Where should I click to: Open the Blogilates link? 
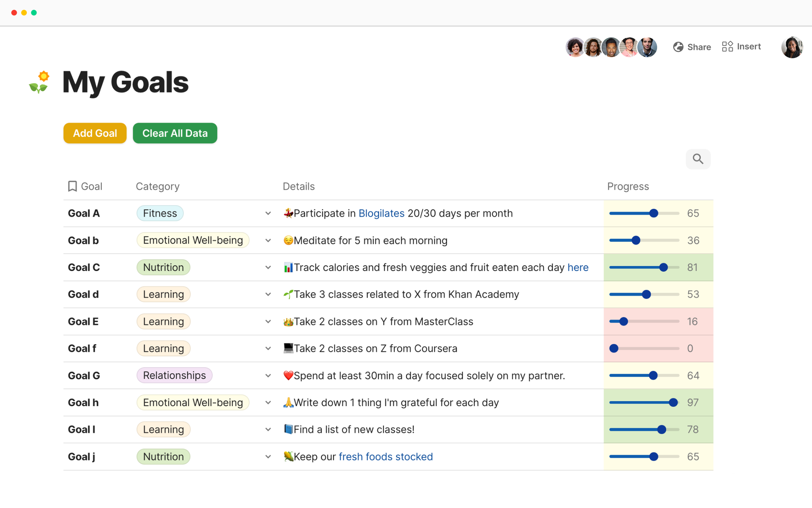coord(381,213)
